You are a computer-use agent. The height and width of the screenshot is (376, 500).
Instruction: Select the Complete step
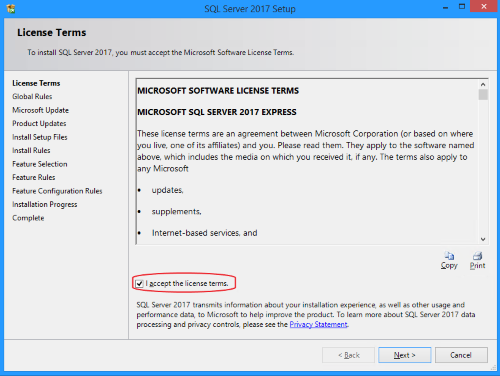point(28,218)
